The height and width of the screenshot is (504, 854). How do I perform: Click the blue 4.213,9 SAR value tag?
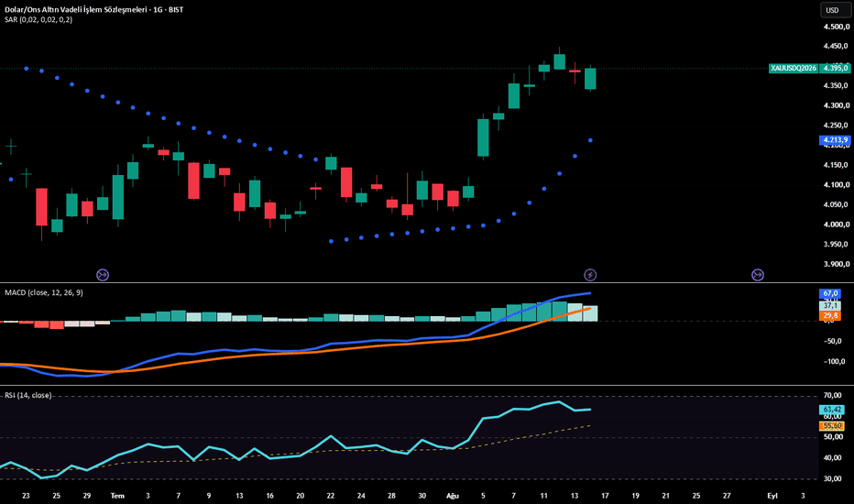tap(835, 140)
